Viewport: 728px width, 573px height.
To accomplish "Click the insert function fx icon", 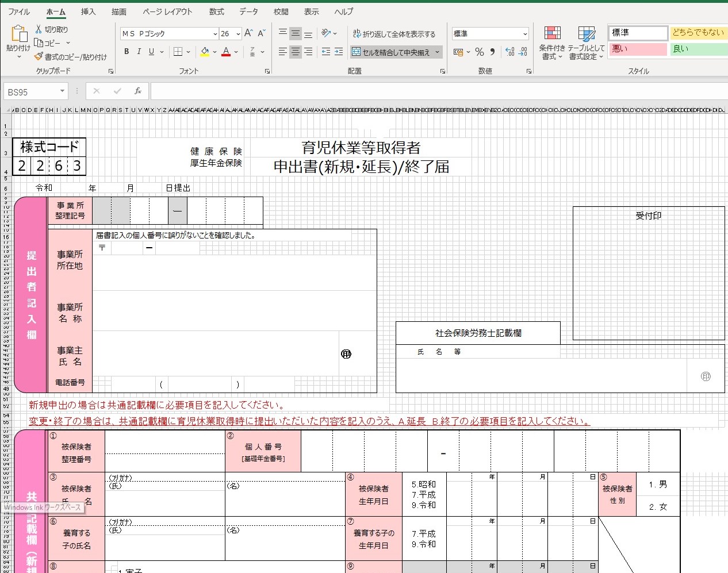I will 138,91.
